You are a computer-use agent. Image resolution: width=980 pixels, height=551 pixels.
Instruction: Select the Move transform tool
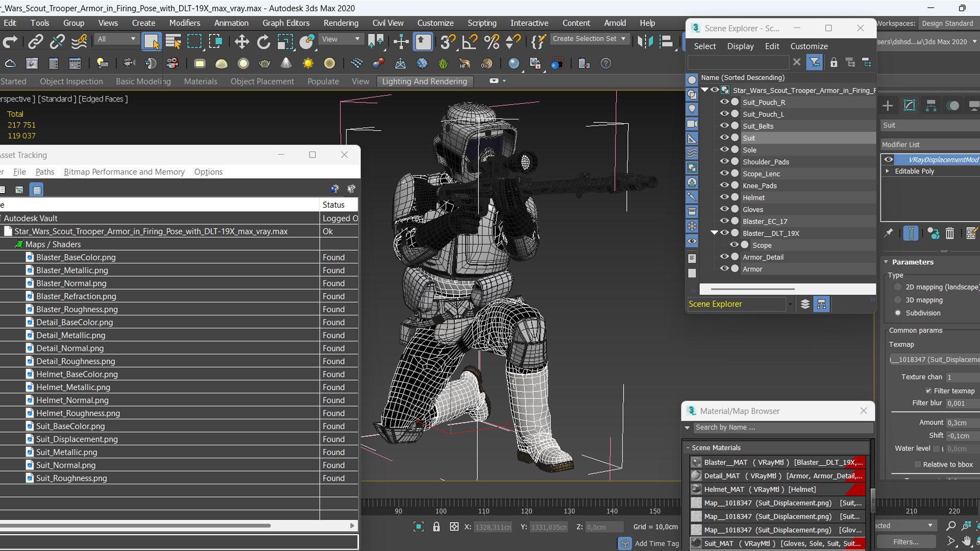tap(241, 42)
